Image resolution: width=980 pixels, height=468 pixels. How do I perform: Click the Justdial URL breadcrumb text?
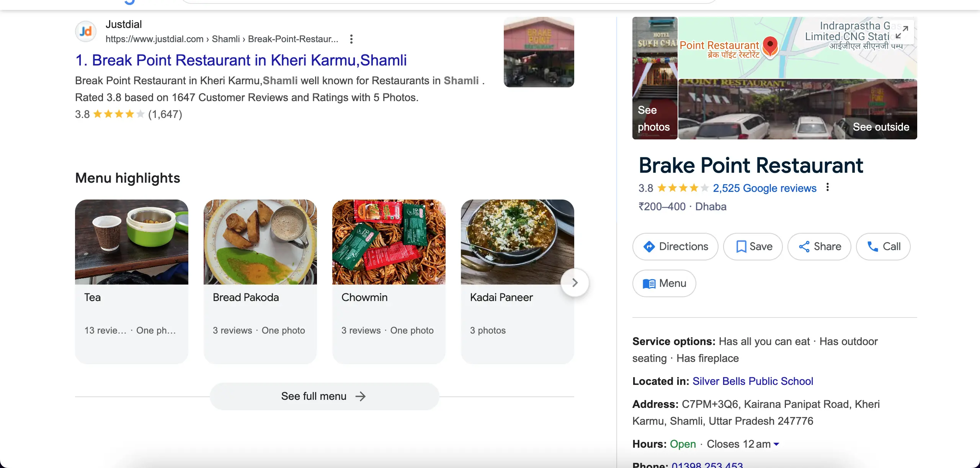pos(222,39)
